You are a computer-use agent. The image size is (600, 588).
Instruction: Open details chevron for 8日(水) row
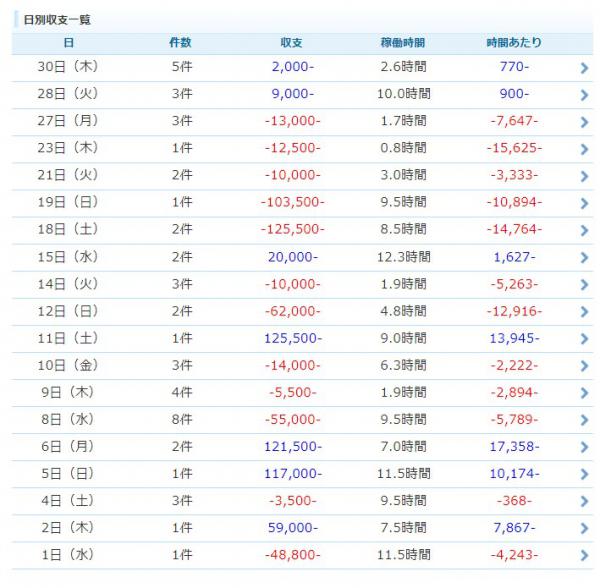click(x=584, y=420)
